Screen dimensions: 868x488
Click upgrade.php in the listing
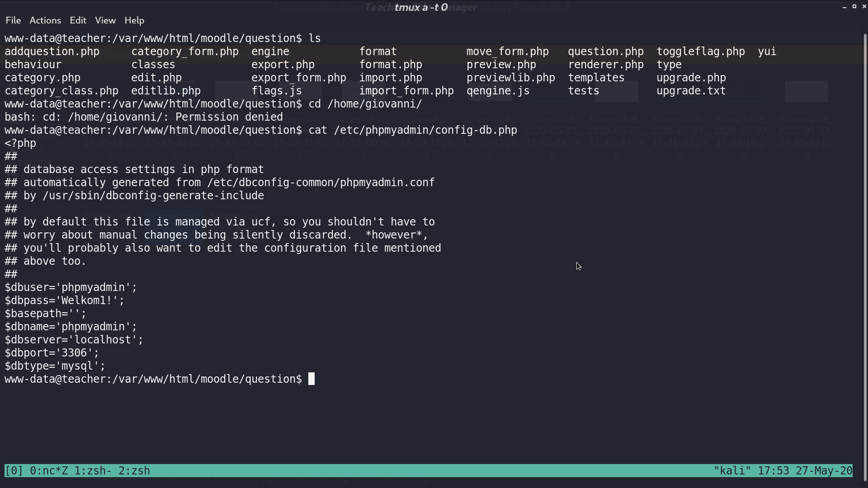tap(691, 78)
